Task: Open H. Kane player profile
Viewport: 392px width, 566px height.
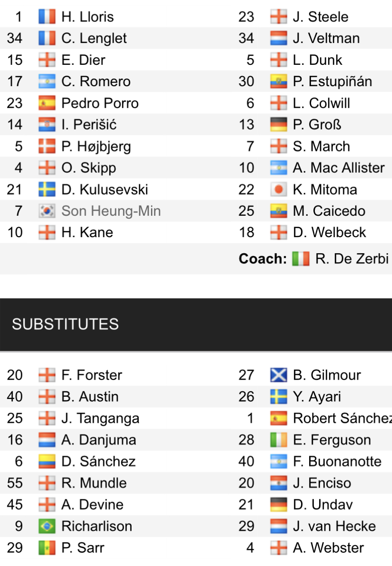Action: click(87, 233)
